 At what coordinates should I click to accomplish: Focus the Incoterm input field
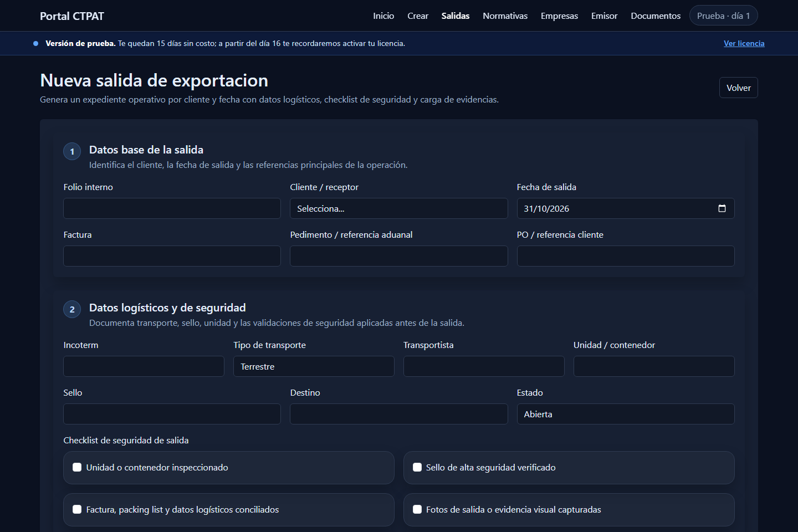[x=144, y=366]
